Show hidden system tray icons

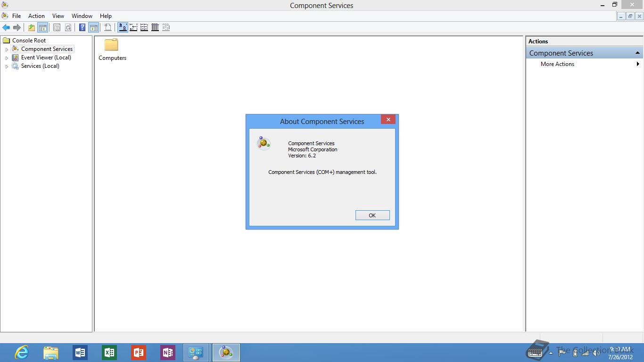pos(551,353)
